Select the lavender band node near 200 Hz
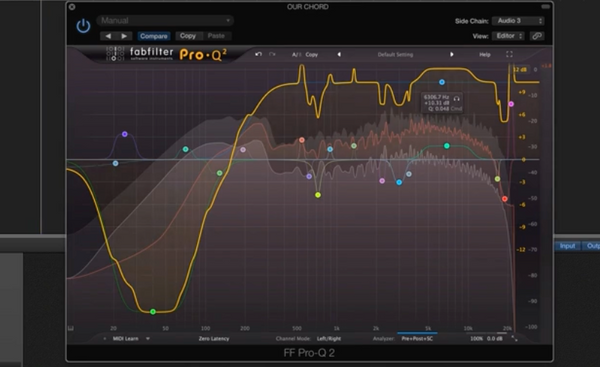 243,149
